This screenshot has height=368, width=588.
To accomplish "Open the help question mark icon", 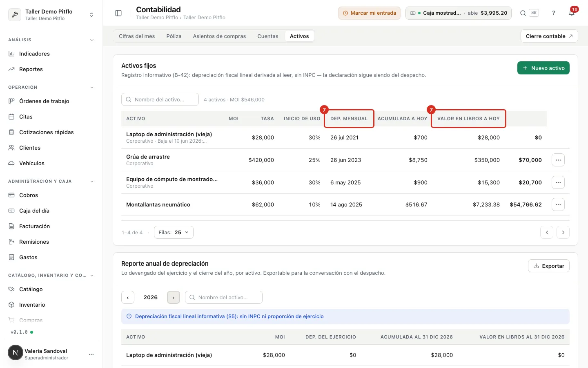I will tap(554, 13).
